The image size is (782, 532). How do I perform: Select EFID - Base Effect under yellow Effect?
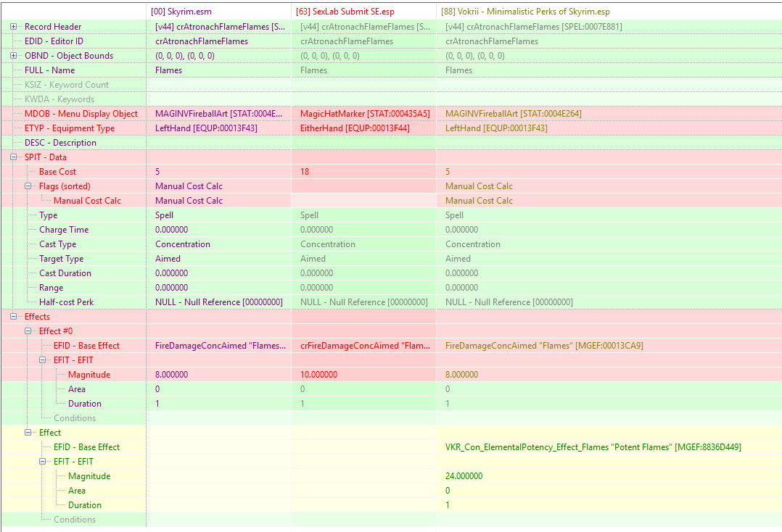pyautogui.click(x=86, y=446)
